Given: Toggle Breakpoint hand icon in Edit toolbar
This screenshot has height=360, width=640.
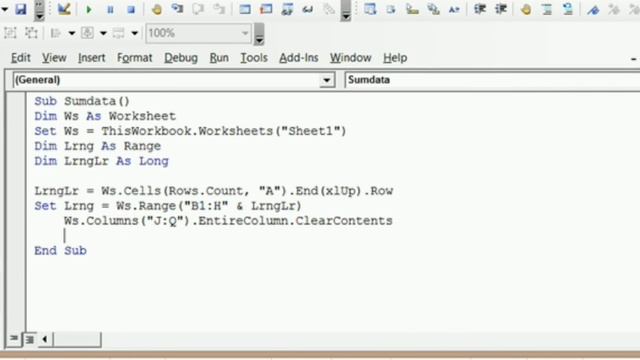Looking at the screenshot, I should point(526,9).
